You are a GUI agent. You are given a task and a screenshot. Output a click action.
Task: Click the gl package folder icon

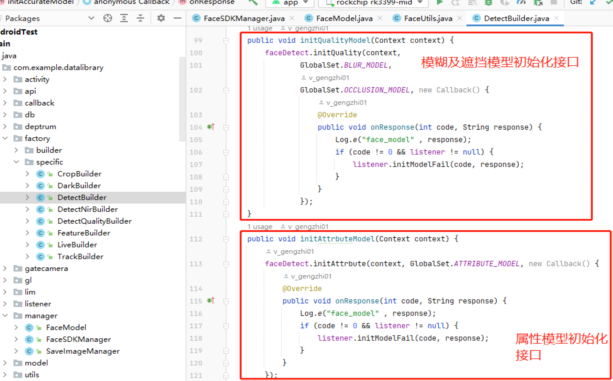pyautogui.click(x=18, y=280)
